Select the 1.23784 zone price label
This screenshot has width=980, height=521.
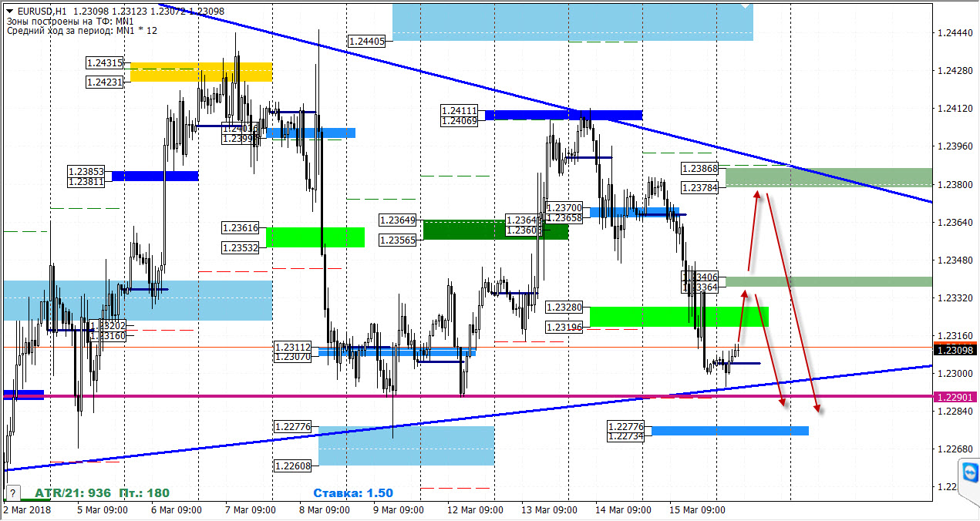pos(700,187)
